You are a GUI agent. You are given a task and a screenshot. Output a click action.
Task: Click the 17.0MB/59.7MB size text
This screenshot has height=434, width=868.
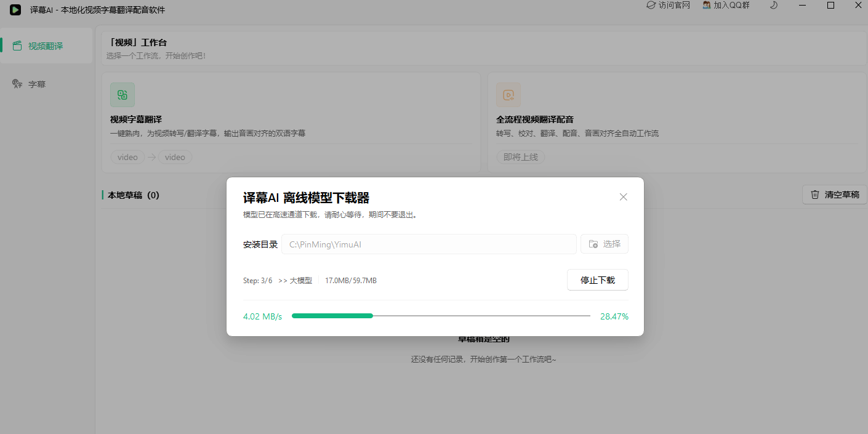pos(351,281)
